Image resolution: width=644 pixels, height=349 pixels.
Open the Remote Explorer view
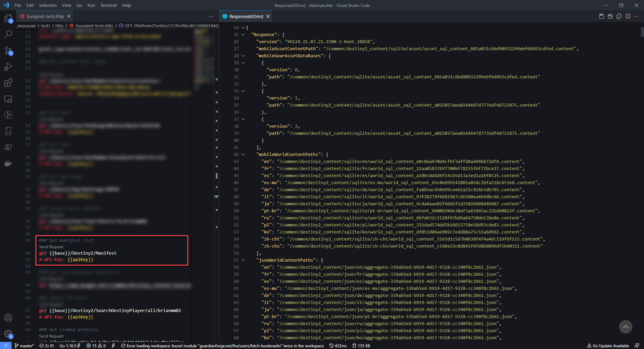click(x=8, y=99)
